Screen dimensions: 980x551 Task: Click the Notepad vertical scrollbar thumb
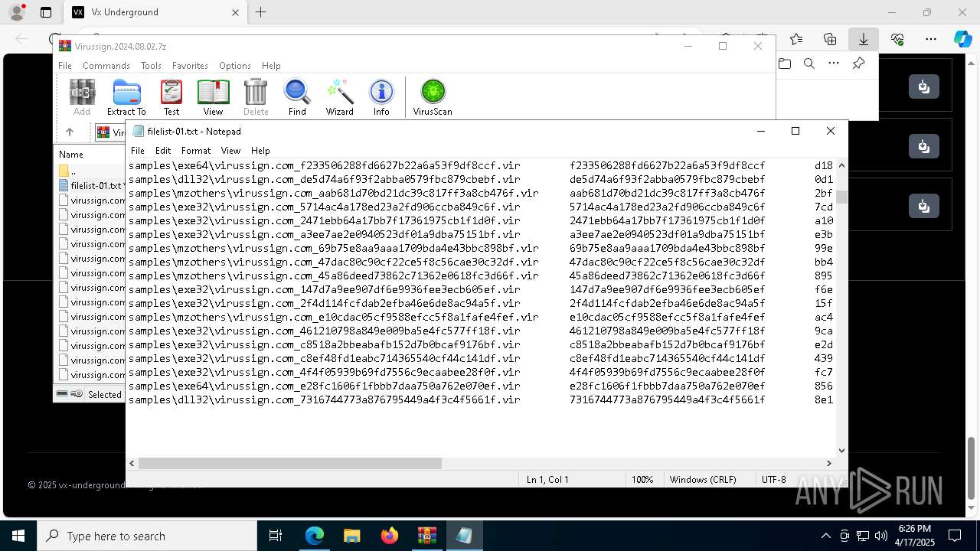coord(841,197)
